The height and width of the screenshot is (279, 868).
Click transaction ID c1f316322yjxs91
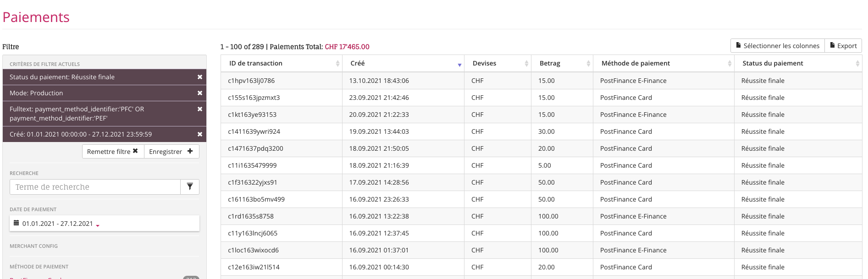[x=252, y=182]
